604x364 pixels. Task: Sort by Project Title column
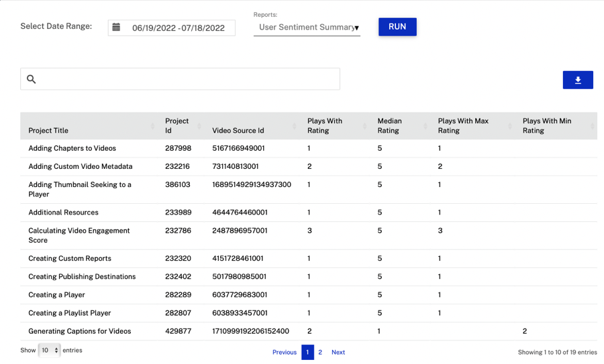[48, 130]
